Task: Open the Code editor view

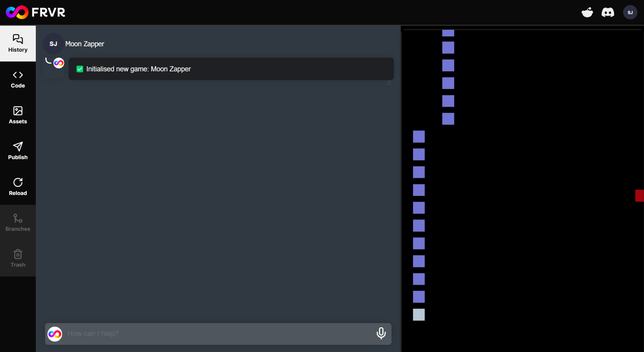Action: (x=18, y=79)
